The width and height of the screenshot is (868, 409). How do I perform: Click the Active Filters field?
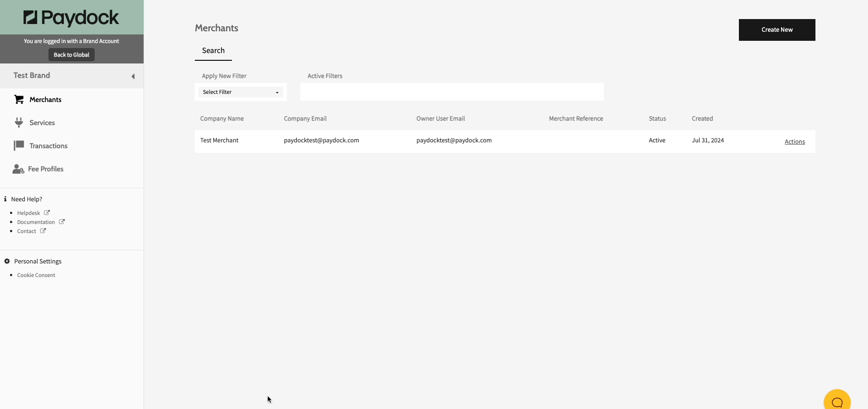(x=452, y=92)
